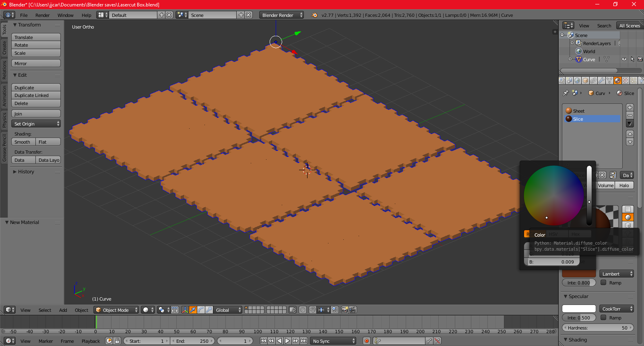Toggle the timeline preview range lock icon
Viewport: 644px width, 346px height.
point(117,341)
